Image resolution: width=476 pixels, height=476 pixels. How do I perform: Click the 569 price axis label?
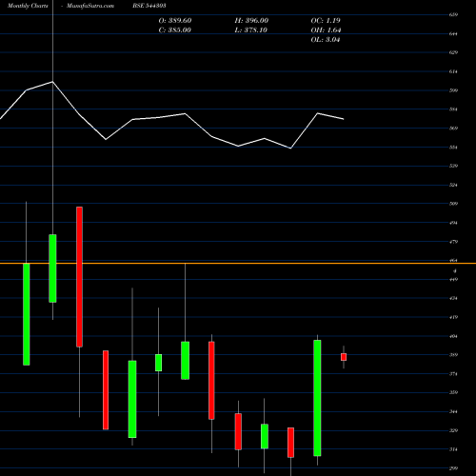pos(453,129)
